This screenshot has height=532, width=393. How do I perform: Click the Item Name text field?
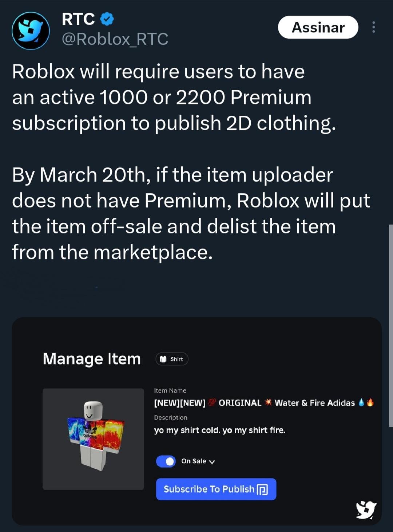tap(254, 403)
